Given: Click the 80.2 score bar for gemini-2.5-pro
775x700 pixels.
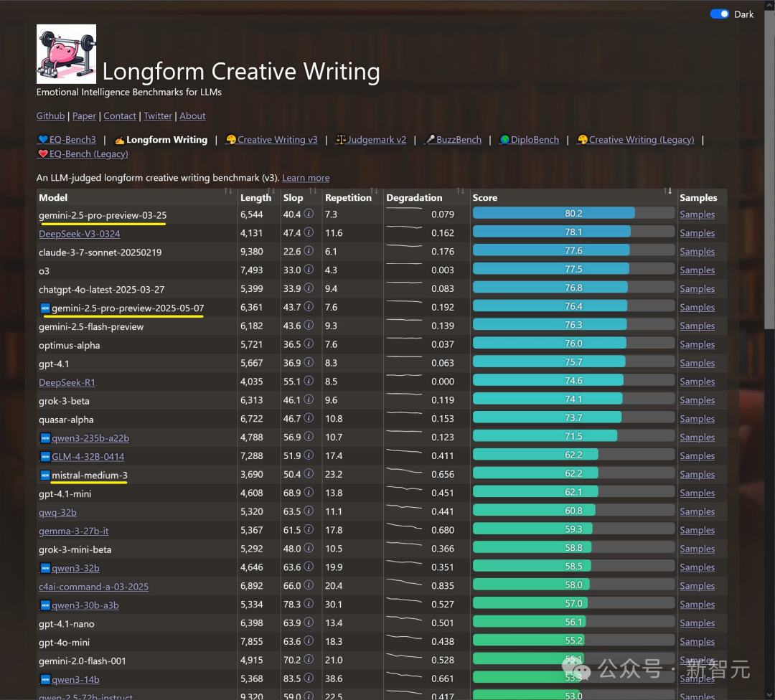Looking at the screenshot, I should click(573, 214).
